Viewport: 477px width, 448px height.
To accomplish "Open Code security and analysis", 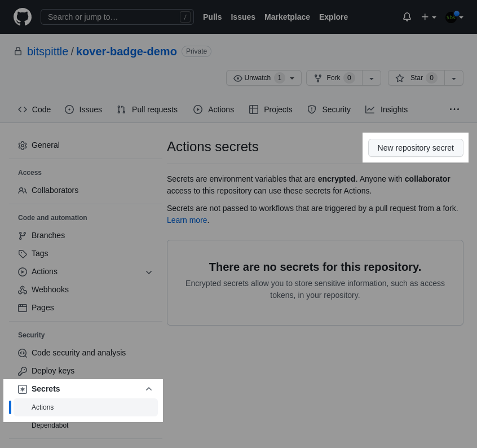I will [86, 353].
